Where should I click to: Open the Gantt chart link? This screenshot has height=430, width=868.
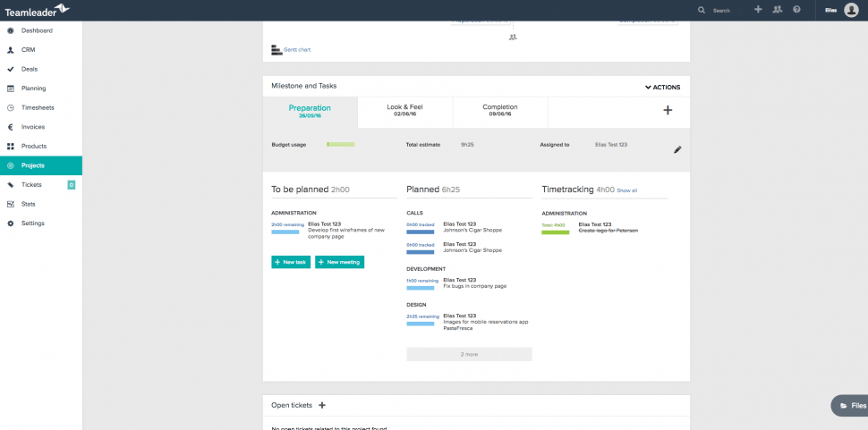[x=297, y=50]
